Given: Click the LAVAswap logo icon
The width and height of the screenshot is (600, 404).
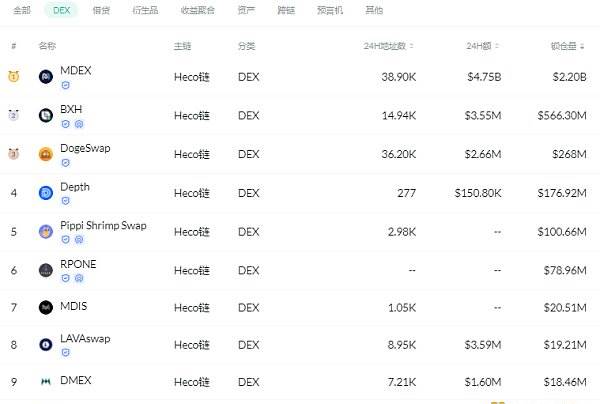Looking at the screenshot, I should coord(46,345).
